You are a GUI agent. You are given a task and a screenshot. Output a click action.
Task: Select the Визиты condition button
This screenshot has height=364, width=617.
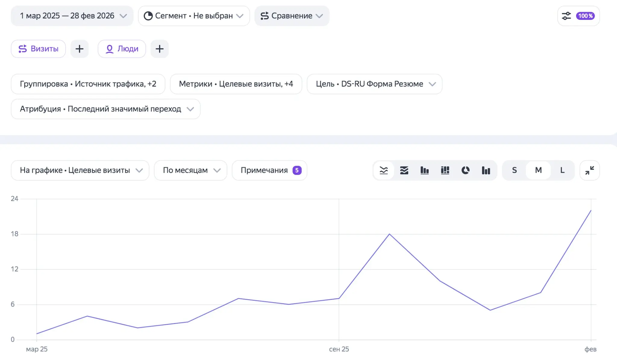38,49
